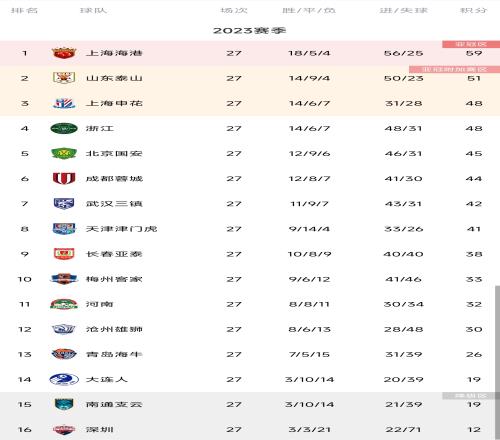The width and height of the screenshot is (500, 440).
Task: Click the 青岛海牛 team name
Action: click(x=114, y=354)
